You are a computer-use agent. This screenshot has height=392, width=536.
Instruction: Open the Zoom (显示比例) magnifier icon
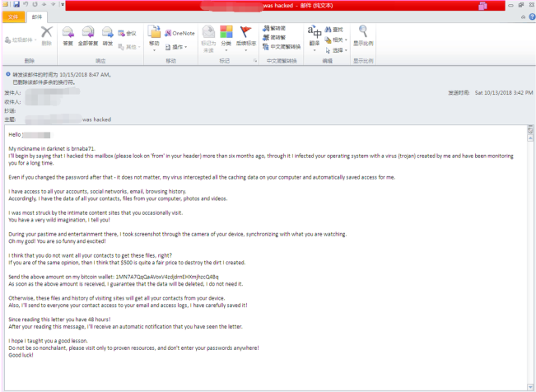(x=362, y=35)
